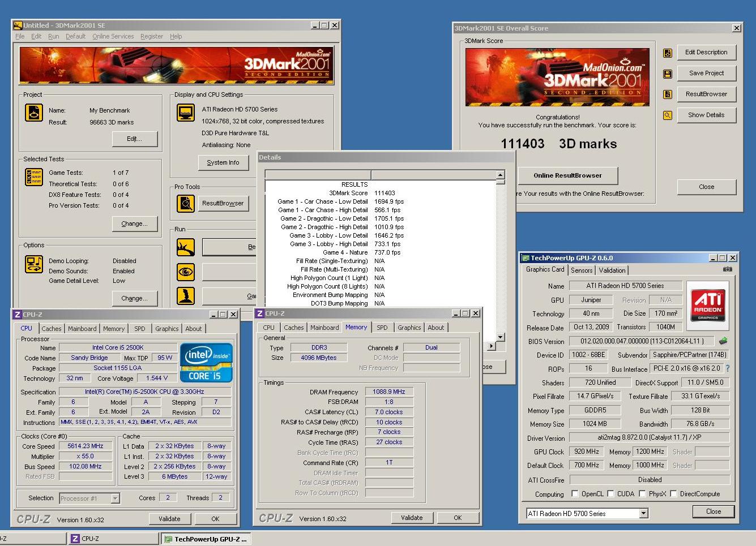756x546 pixels.
Task: Click the Change... button under Options
Action: point(134,298)
